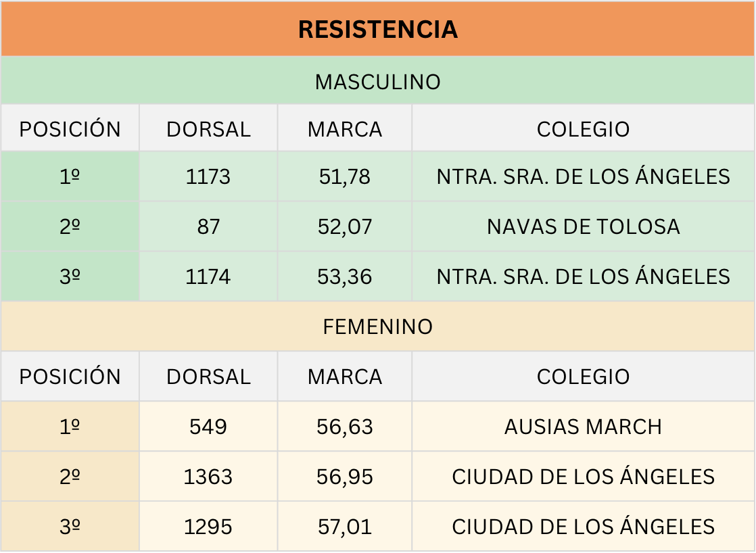The width and height of the screenshot is (756, 553).
Task: Select the 56,63 marca cell
Action: tap(345, 427)
